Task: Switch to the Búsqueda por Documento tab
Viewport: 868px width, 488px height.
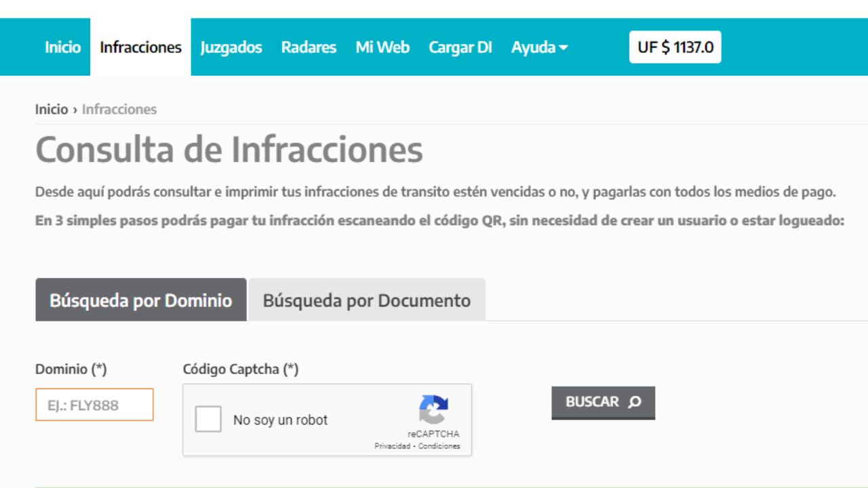Action: click(x=367, y=300)
